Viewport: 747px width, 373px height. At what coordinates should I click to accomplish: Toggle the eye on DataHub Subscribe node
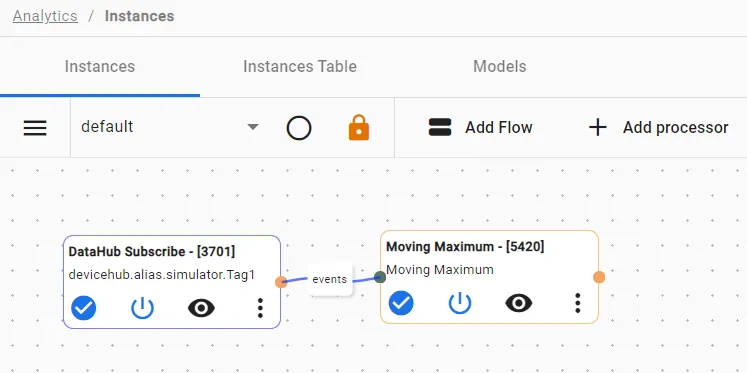pyautogui.click(x=202, y=308)
